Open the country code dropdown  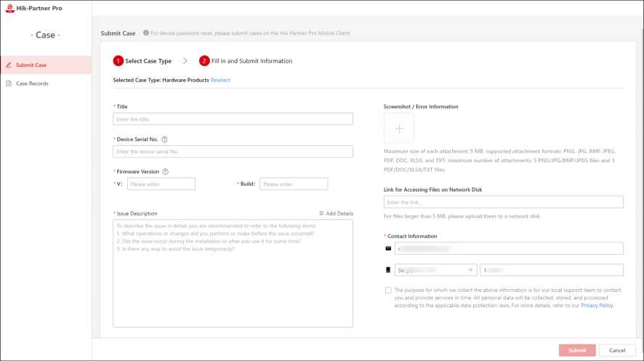(x=435, y=270)
